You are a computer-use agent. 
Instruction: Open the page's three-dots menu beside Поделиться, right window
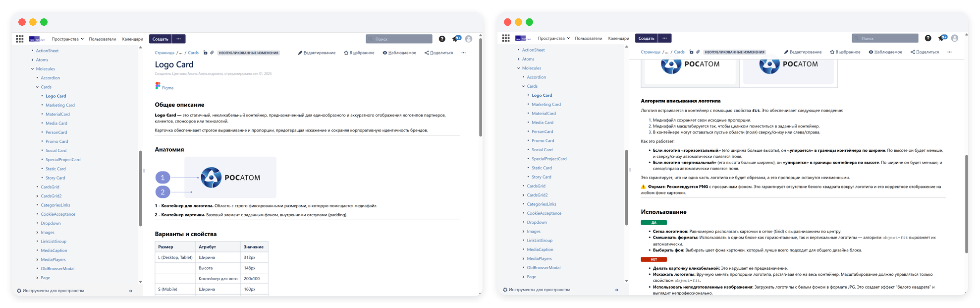pyautogui.click(x=949, y=52)
